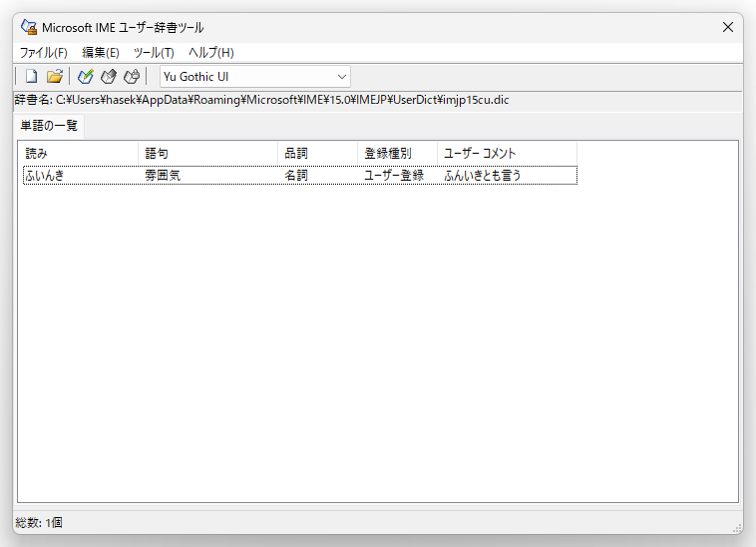The image size is (756, 547).
Task: Click the ふんいきとも言う comment cell
Action: click(x=483, y=175)
